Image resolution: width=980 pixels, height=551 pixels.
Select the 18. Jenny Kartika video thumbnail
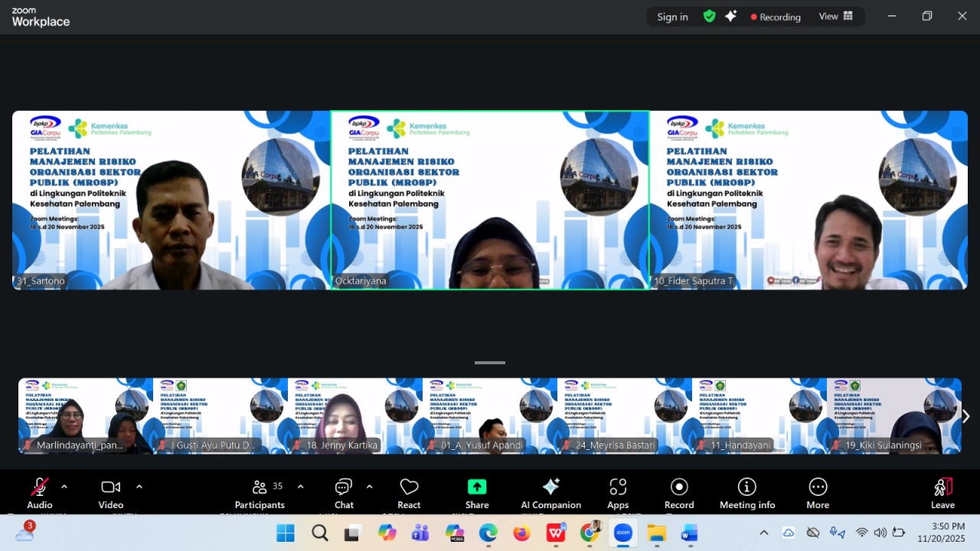point(355,416)
